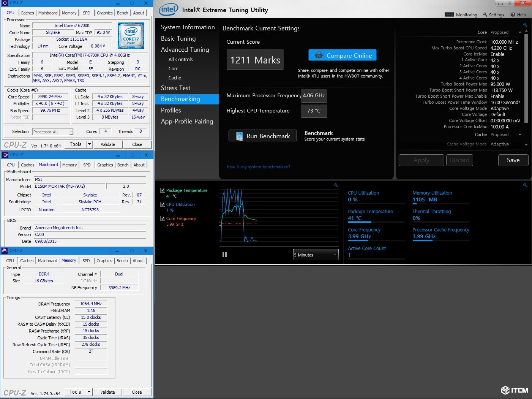Click the Compare Online button
The width and height of the screenshot is (532, 399).
pos(343,55)
